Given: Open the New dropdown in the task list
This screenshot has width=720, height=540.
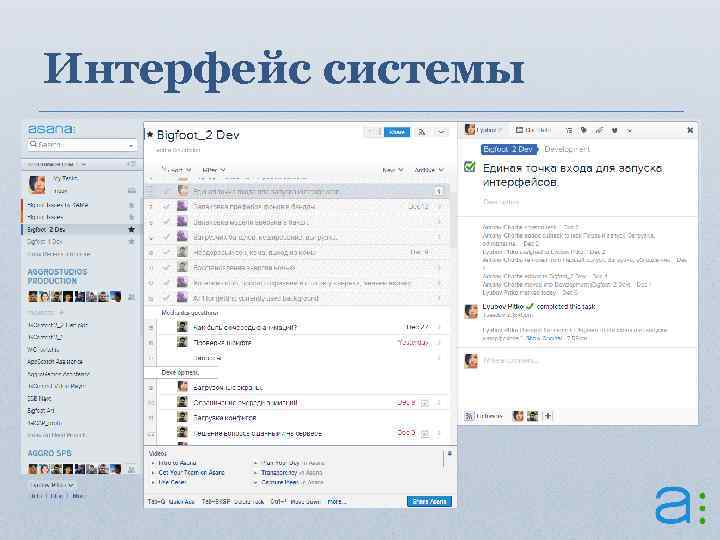Looking at the screenshot, I should pos(393,170).
